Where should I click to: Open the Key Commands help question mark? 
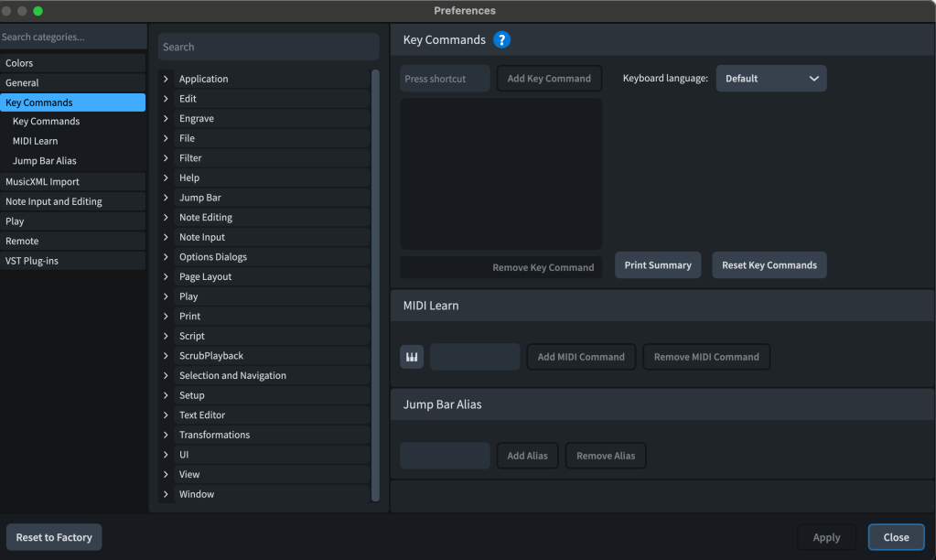(501, 39)
